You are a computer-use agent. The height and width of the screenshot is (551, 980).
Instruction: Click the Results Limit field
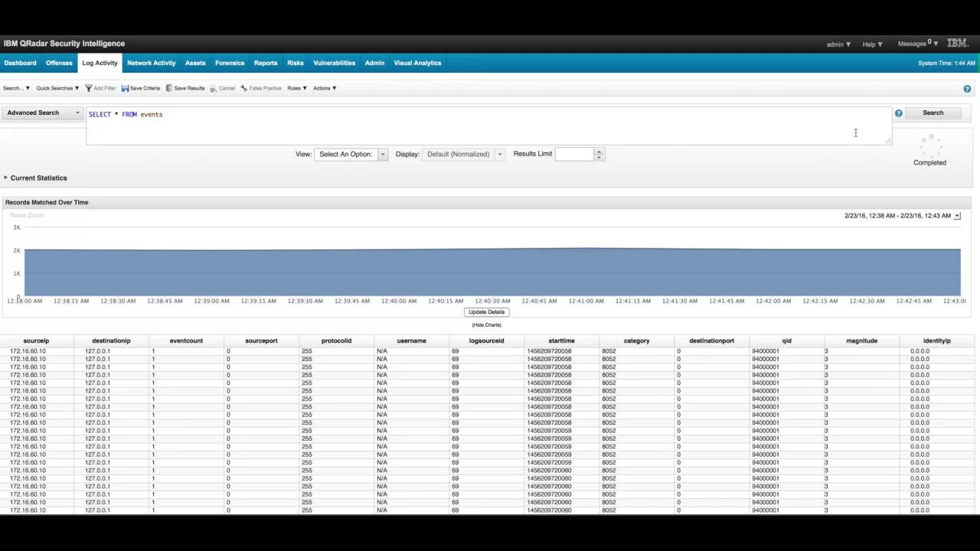[575, 154]
